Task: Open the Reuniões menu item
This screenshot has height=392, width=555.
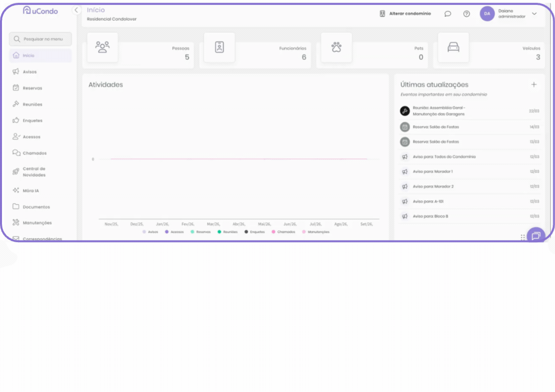Action: (x=41, y=104)
